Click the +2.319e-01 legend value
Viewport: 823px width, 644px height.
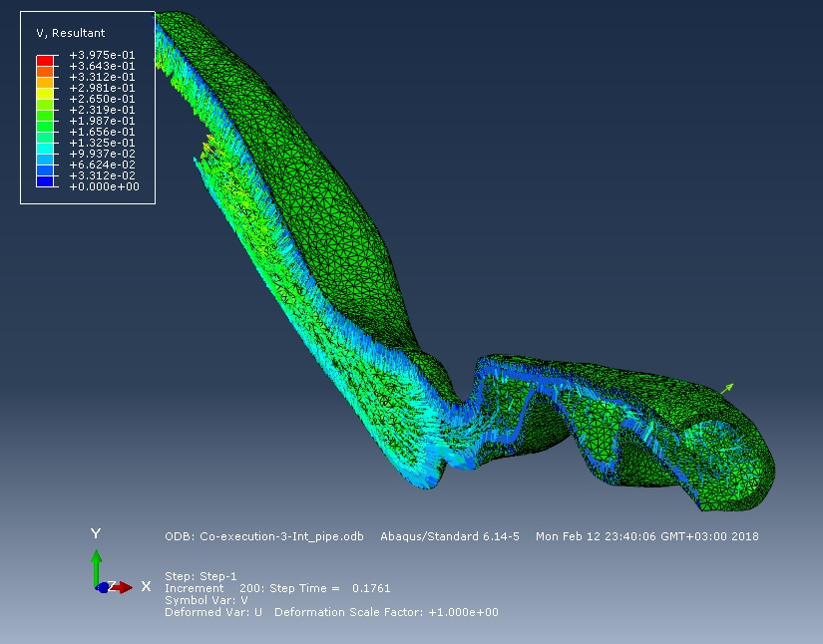[102, 110]
